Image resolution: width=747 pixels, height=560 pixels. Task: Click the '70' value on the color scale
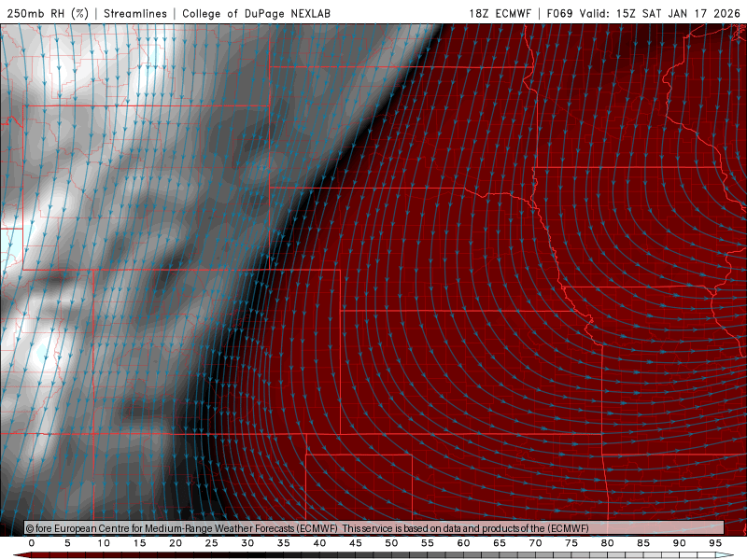tap(535, 543)
